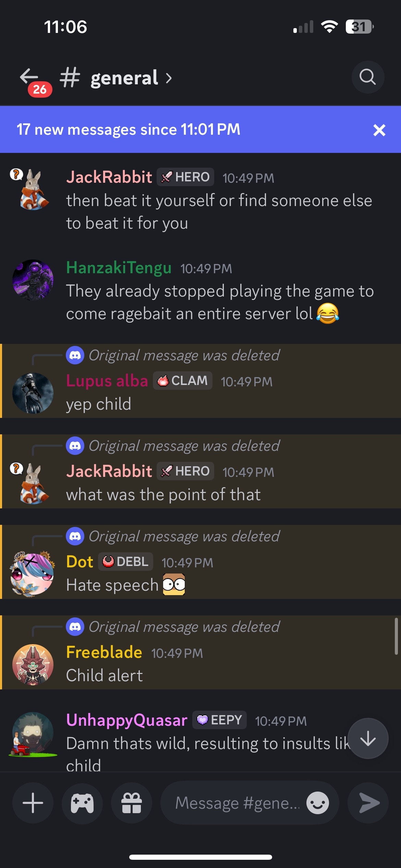Type in the Message #general field
The height and width of the screenshot is (868, 401).
236,803
